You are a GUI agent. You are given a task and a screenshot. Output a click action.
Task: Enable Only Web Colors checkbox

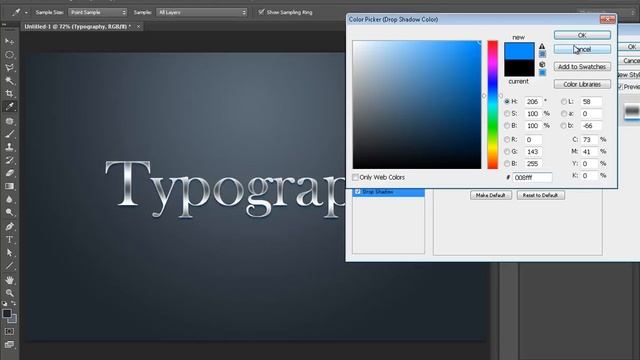coord(355,177)
